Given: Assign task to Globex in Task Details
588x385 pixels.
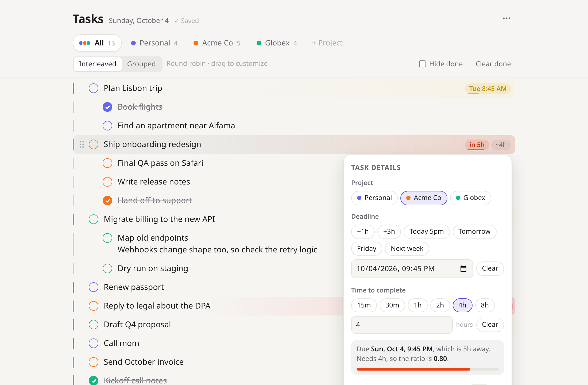Looking at the screenshot, I should (470, 198).
